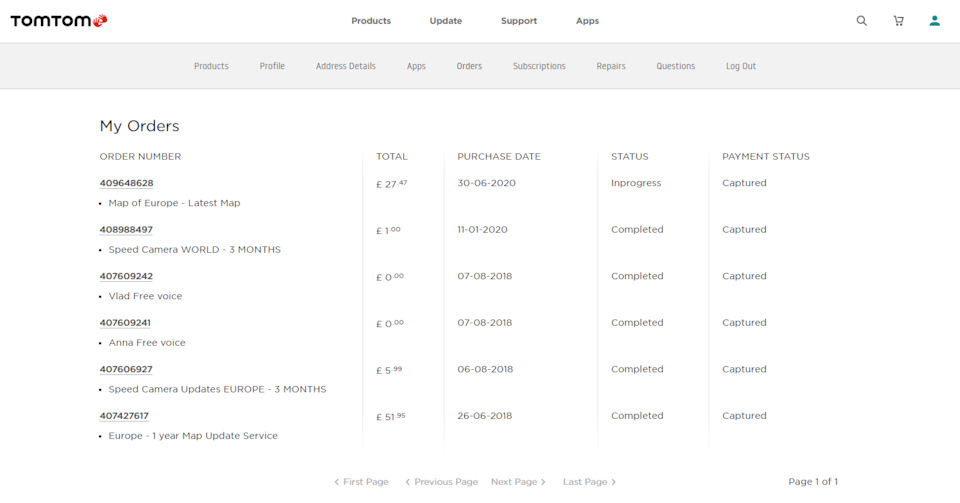Click the £ 5.99 total
This screenshot has height=503, width=960.
[x=389, y=370]
